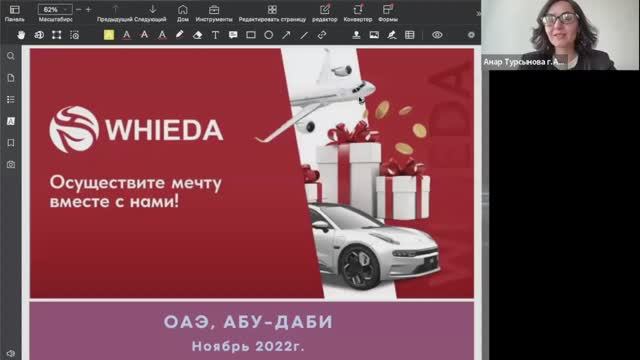Go to next page (Следующий)
This screenshot has height=360, width=640.
pos(152,13)
